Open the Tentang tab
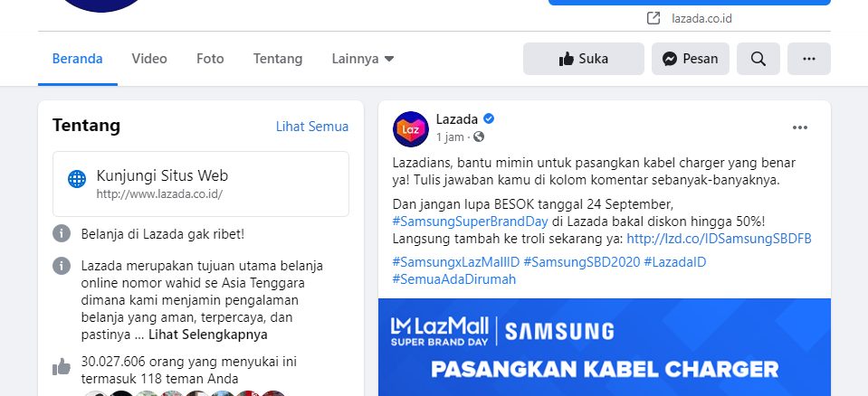 pos(278,59)
